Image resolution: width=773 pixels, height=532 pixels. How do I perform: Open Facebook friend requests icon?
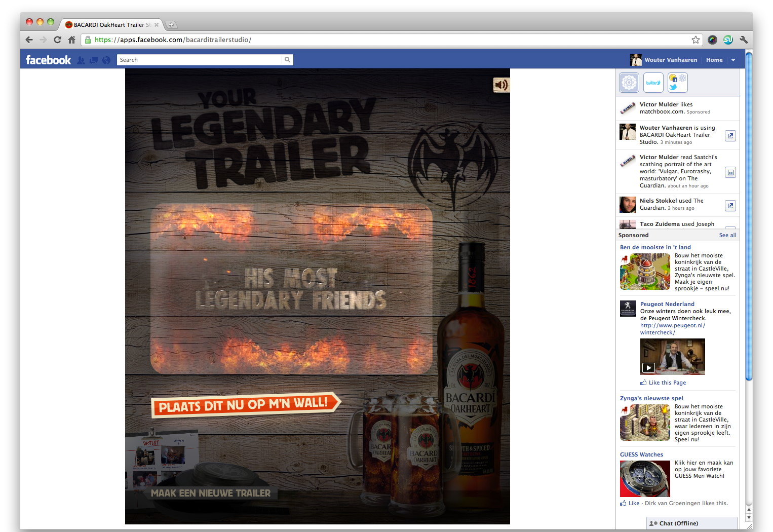[81, 60]
